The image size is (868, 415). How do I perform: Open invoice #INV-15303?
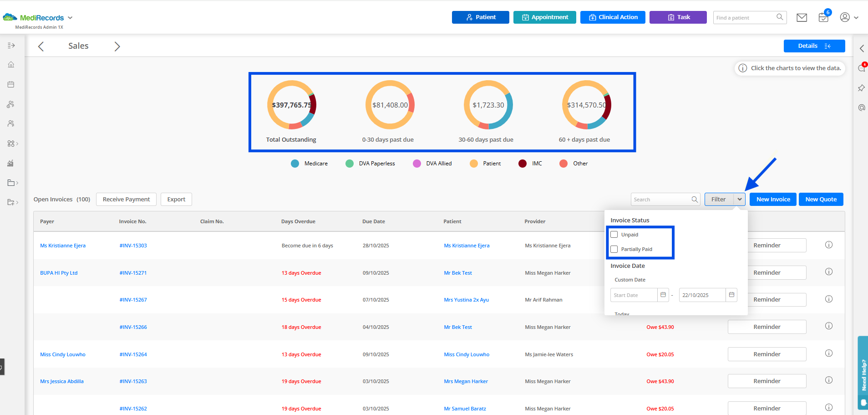tap(133, 245)
